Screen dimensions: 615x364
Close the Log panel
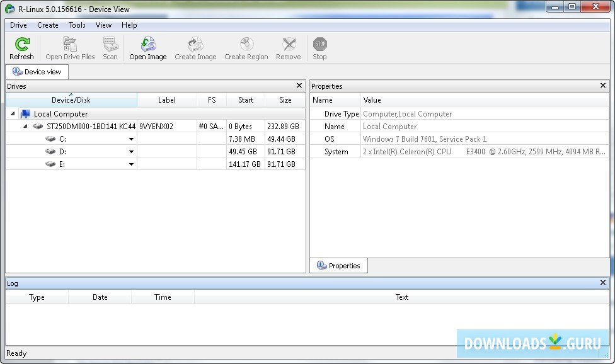pyautogui.click(x=603, y=283)
